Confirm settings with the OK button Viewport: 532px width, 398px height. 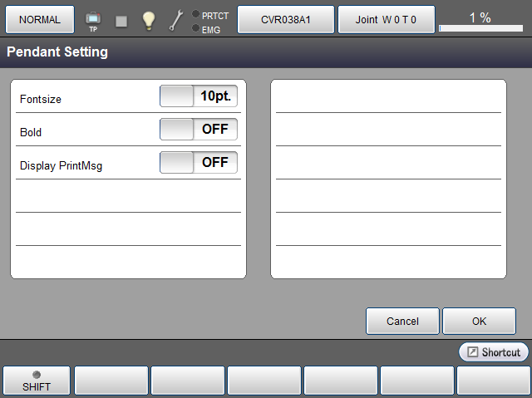[479, 321]
